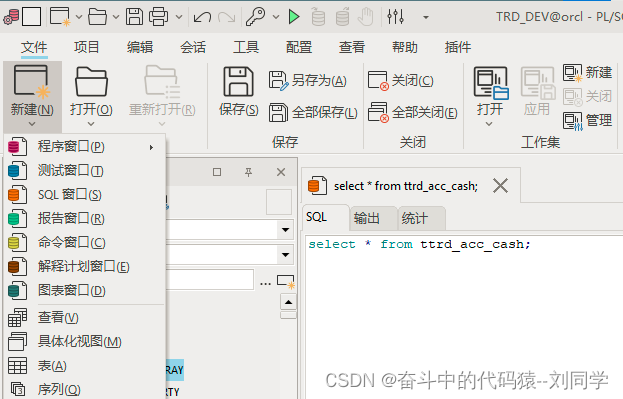Expand chevron under workset 打开 button
623x399 pixels.
click(489, 124)
